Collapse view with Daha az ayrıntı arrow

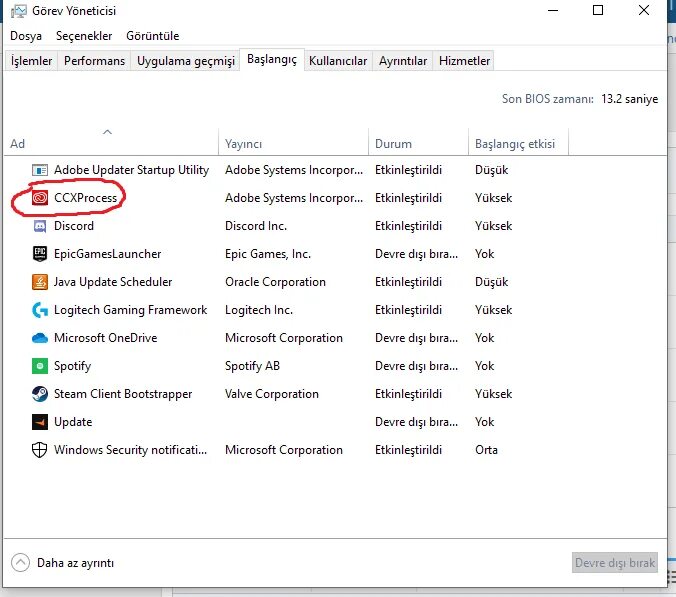(20, 563)
